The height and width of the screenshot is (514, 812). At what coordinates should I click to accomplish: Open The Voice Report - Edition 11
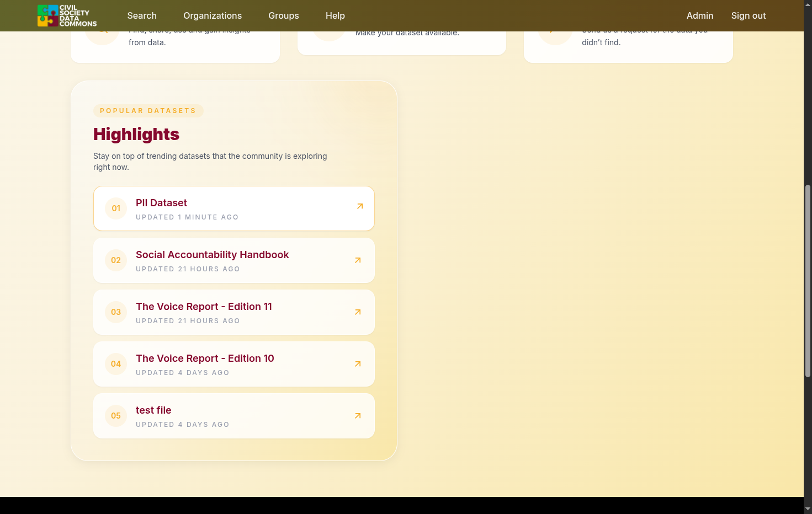pyautogui.click(x=204, y=307)
